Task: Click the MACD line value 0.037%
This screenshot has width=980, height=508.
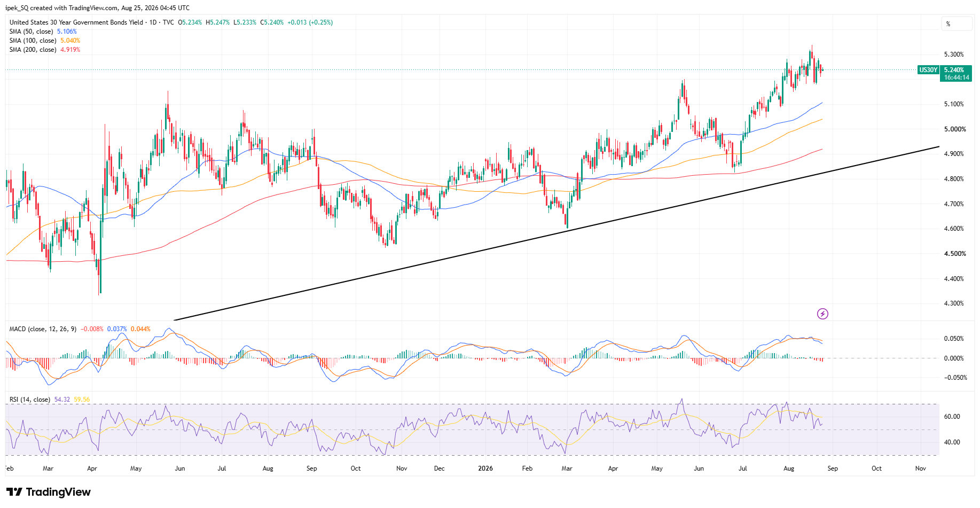Action: tap(117, 329)
